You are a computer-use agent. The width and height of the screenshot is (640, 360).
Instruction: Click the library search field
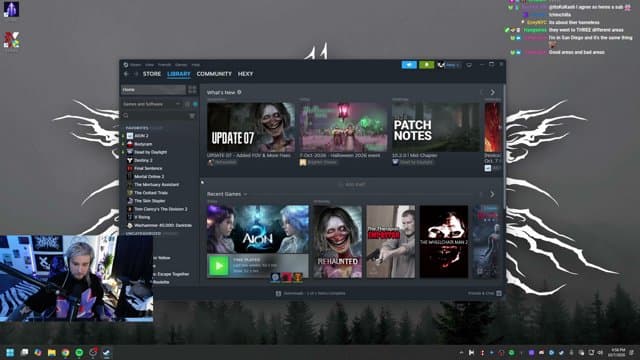(x=155, y=116)
